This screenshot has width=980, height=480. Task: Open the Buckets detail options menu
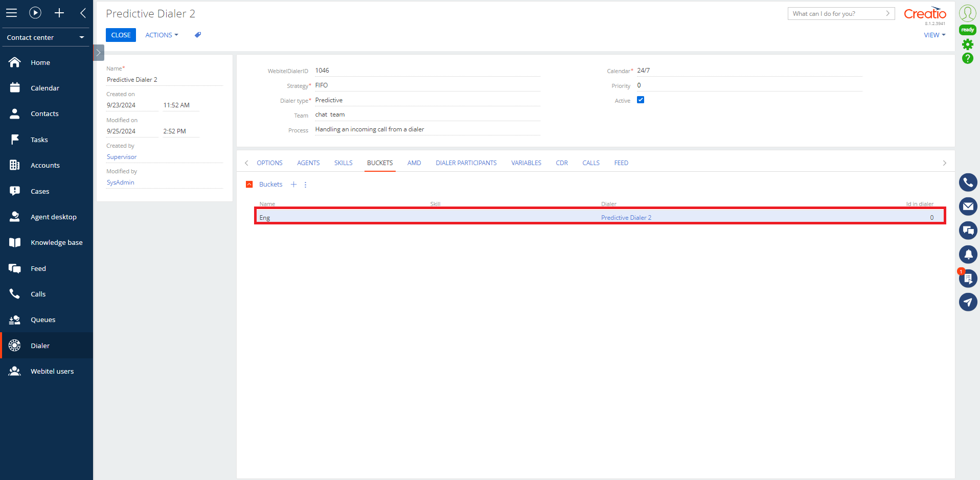click(x=305, y=185)
